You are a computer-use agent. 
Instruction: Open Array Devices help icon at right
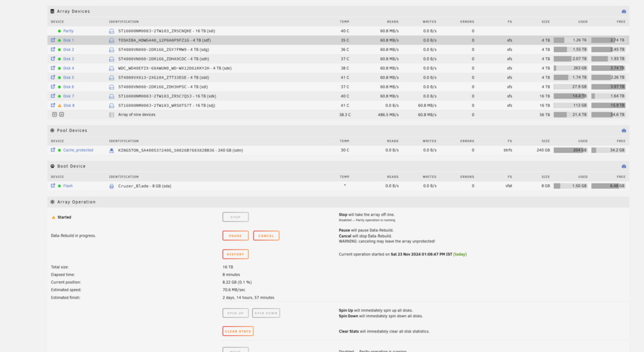pyautogui.click(x=623, y=12)
